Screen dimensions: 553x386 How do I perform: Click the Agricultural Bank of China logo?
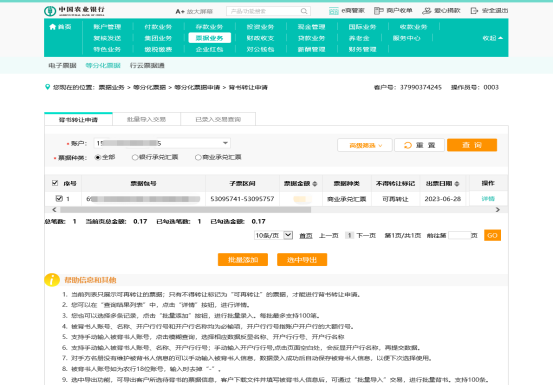point(74,11)
